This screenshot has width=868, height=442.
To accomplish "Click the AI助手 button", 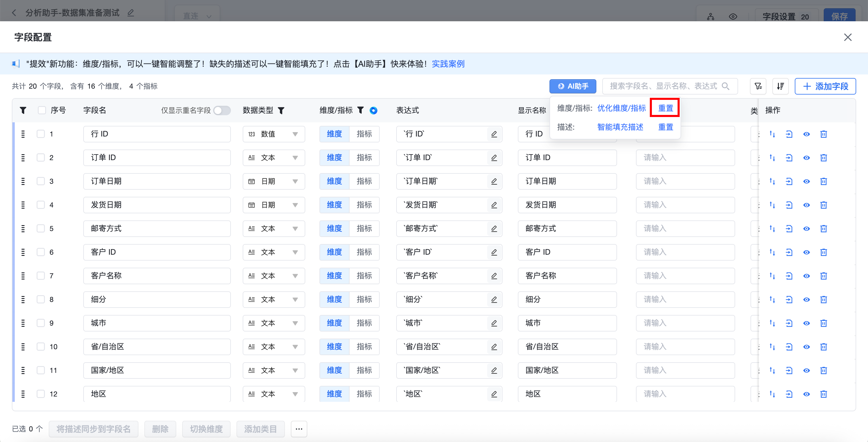I will pyautogui.click(x=572, y=86).
